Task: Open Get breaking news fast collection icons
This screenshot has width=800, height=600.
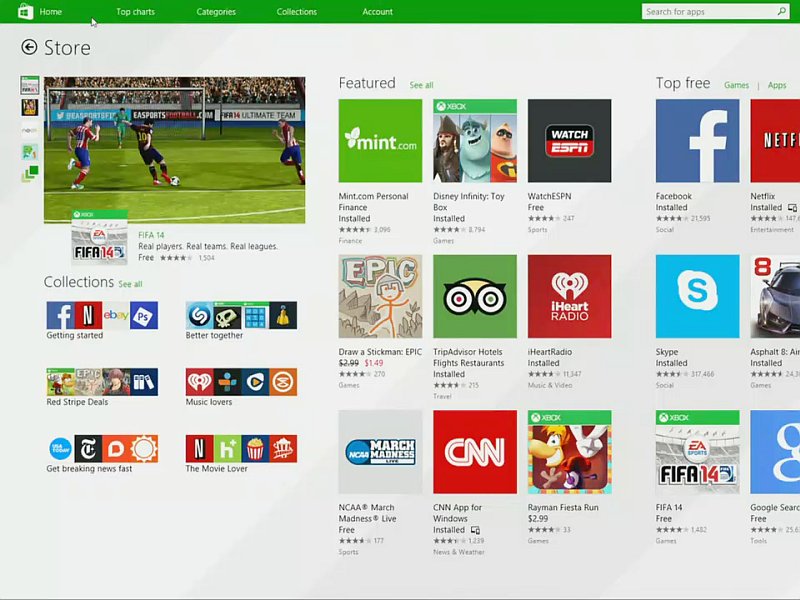Action: click(x=102, y=449)
